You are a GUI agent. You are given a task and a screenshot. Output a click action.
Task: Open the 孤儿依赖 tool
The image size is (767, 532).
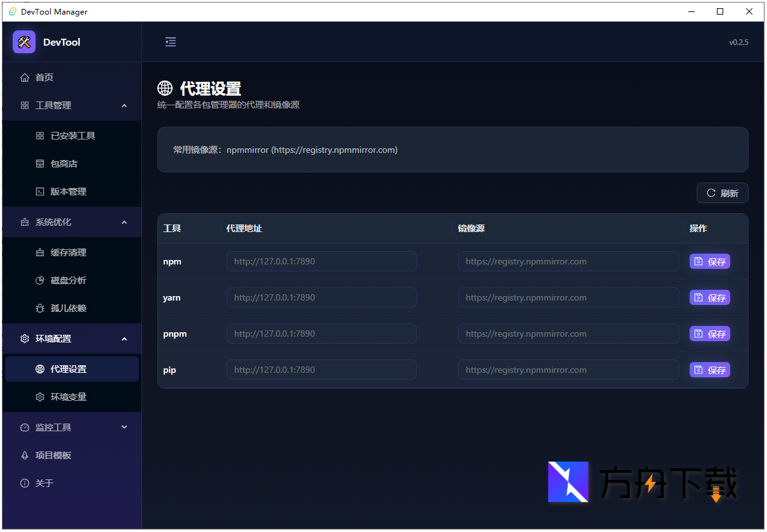click(72, 308)
